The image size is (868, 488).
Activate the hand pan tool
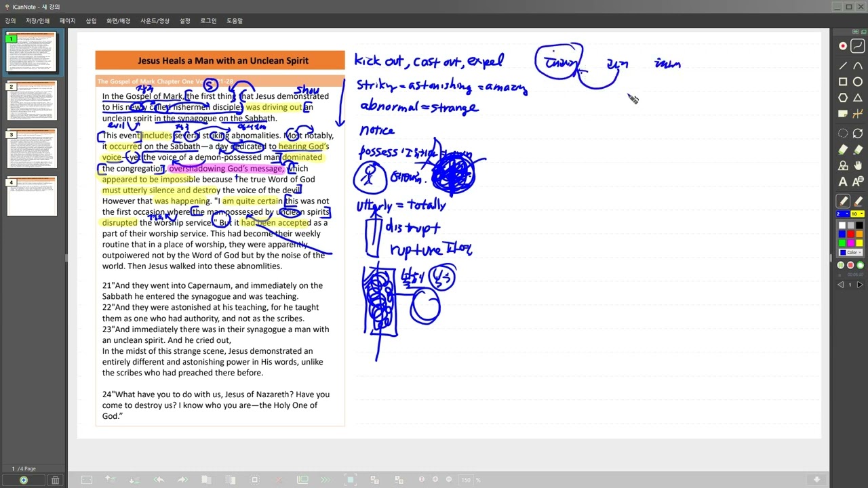tap(858, 165)
